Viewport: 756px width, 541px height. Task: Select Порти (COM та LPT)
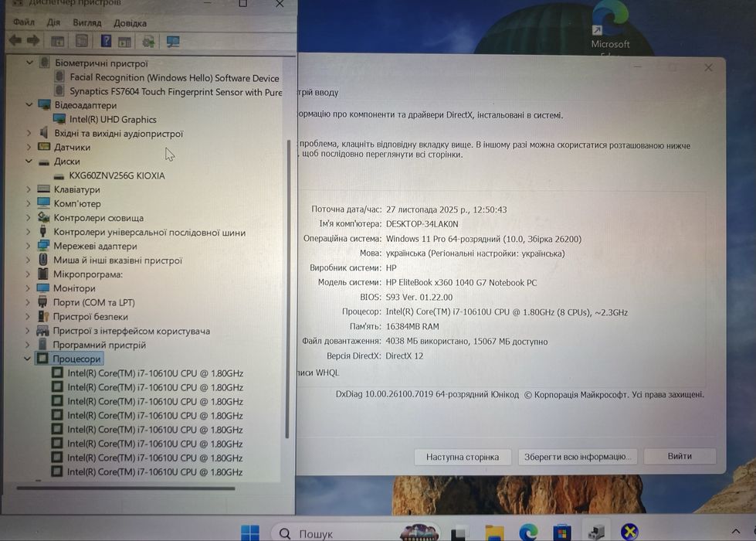pos(94,302)
